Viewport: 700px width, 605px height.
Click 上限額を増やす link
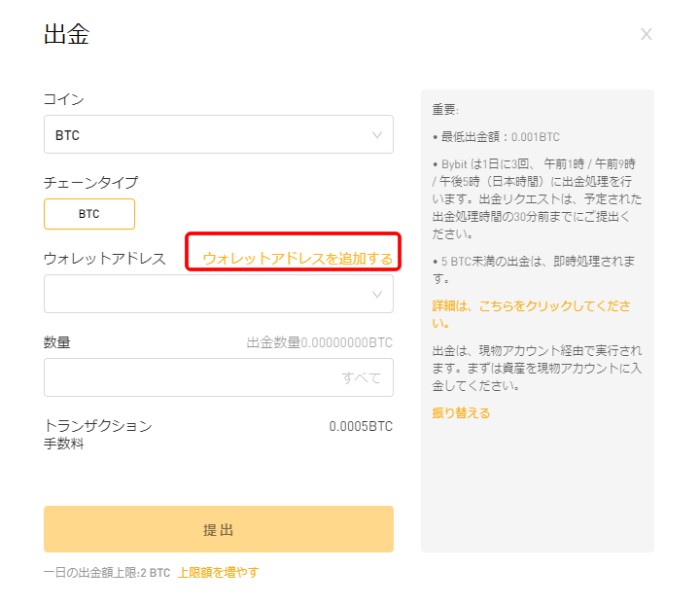click(218, 572)
